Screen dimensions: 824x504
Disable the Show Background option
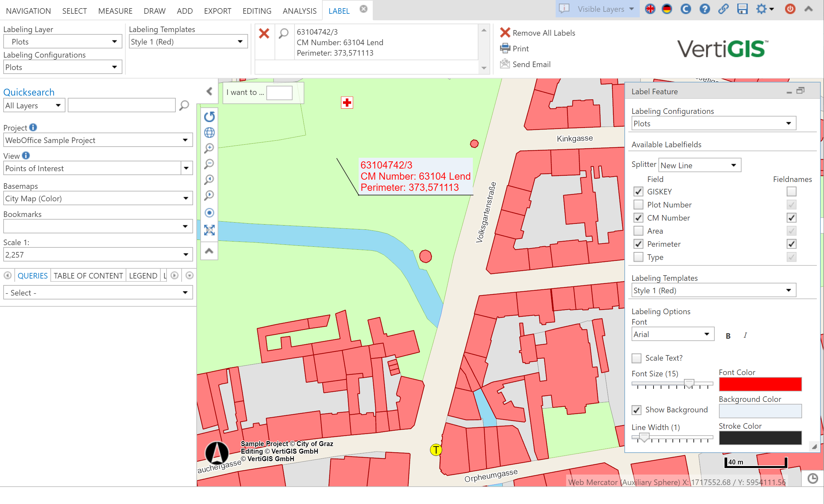click(x=636, y=409)
